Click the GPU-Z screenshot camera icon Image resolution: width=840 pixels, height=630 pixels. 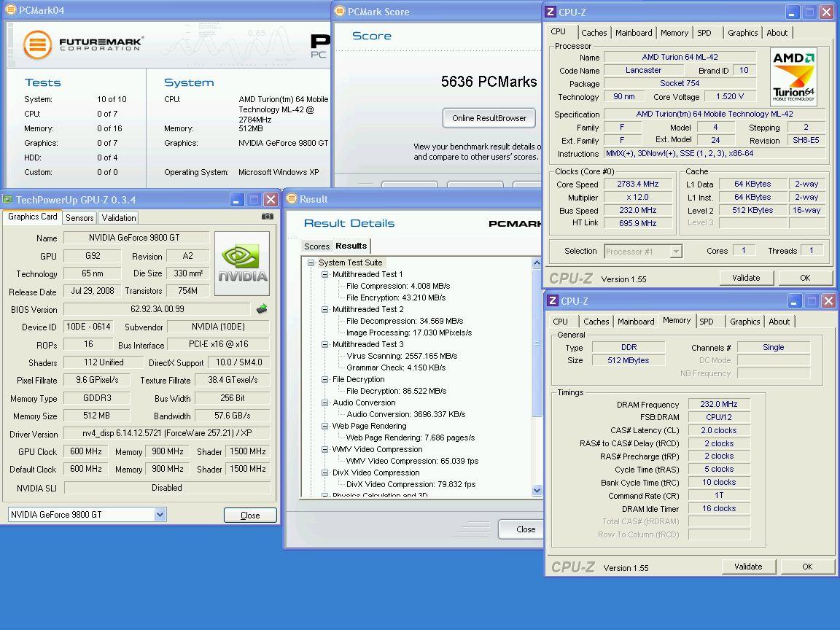(x=268, y=217)
